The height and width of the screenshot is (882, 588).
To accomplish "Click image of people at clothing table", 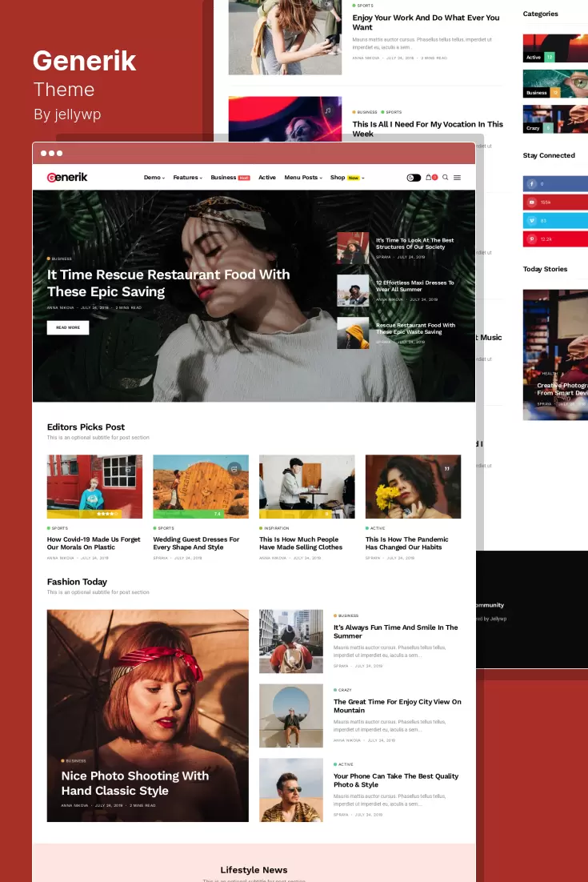I will coord(307,487).
